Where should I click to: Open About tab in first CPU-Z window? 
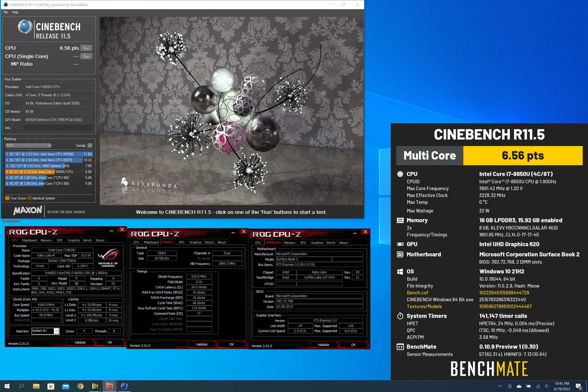(100, 240)
